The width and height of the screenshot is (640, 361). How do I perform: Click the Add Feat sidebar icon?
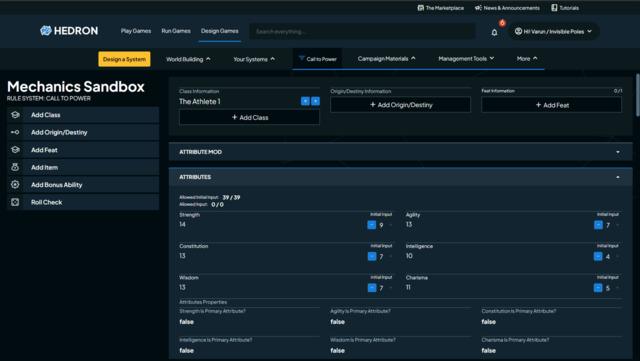(15, 150)
